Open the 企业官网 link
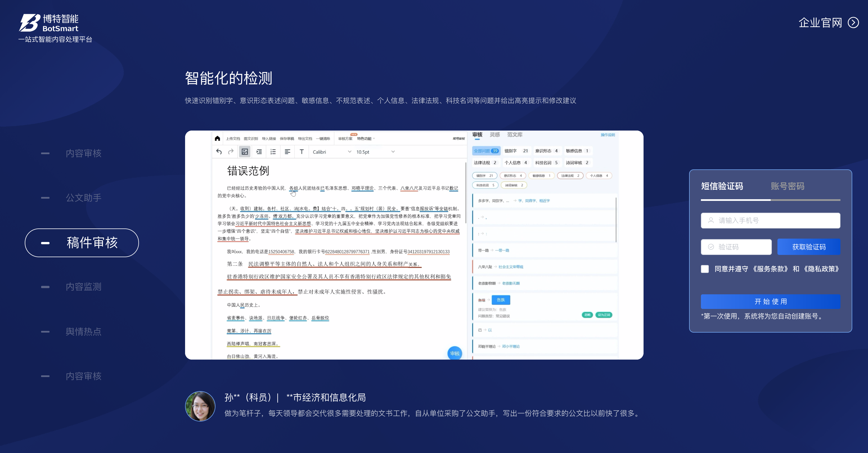 pyautogui.click(x=820, y=23)
